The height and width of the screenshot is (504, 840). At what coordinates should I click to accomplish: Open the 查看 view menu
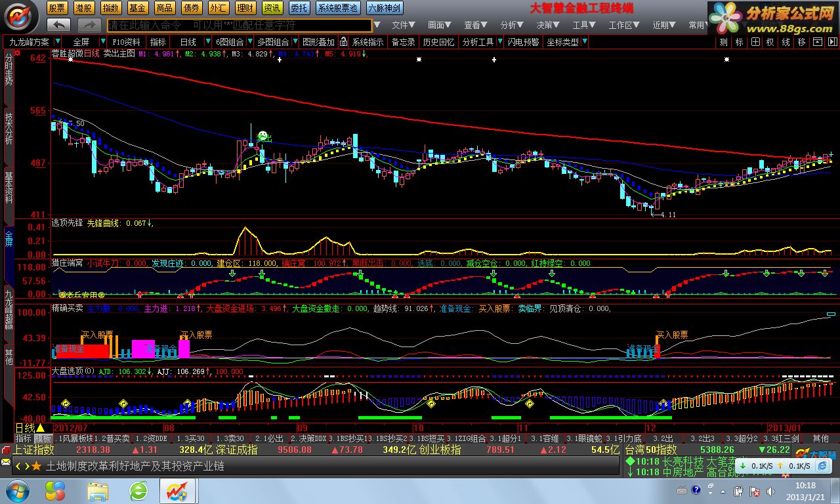tap(476, 25)
